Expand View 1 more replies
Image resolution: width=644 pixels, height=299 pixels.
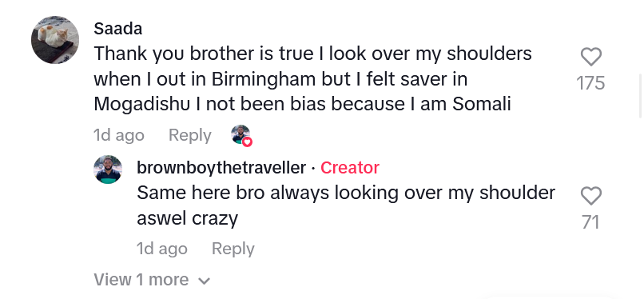(x=152, y=280)
